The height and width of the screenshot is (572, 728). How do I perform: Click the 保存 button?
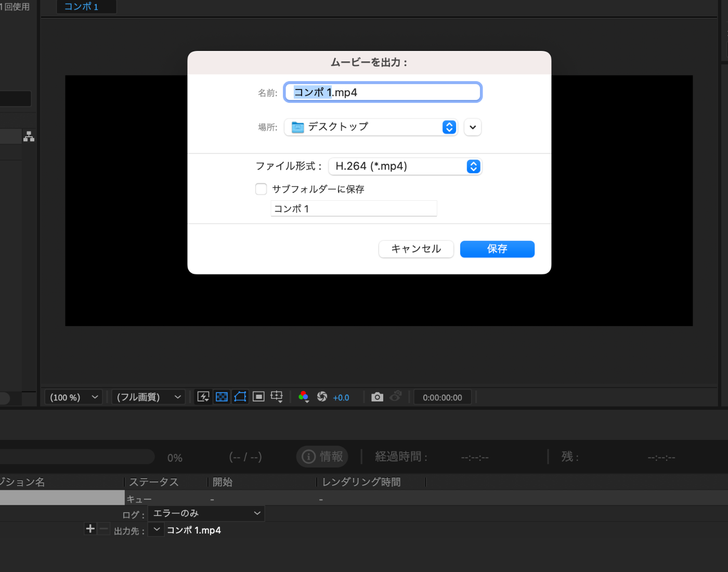coord(497,249)
